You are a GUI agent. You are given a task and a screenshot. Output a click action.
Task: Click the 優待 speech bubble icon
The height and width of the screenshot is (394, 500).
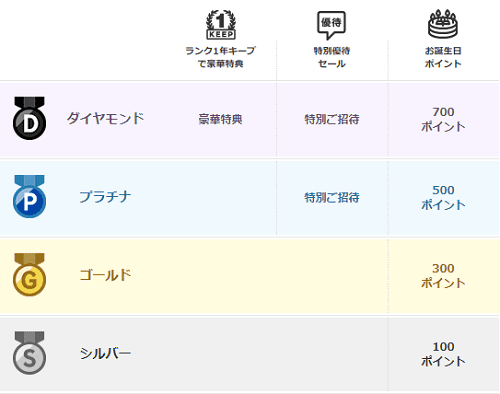331,25
